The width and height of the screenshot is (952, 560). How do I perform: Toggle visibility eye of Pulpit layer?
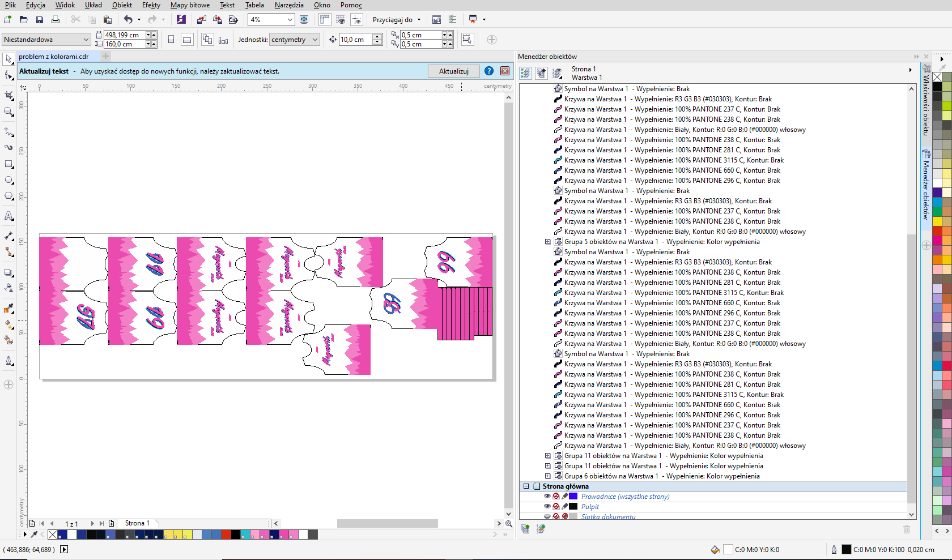tap(547, 507)
